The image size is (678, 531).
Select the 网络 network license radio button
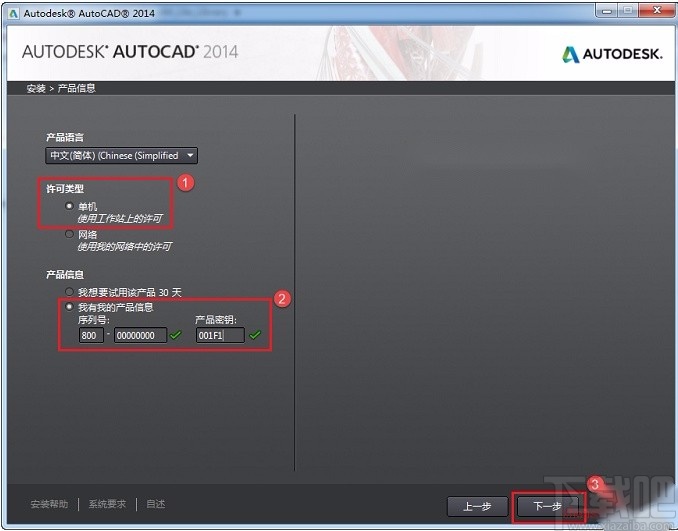pos(69,234)
